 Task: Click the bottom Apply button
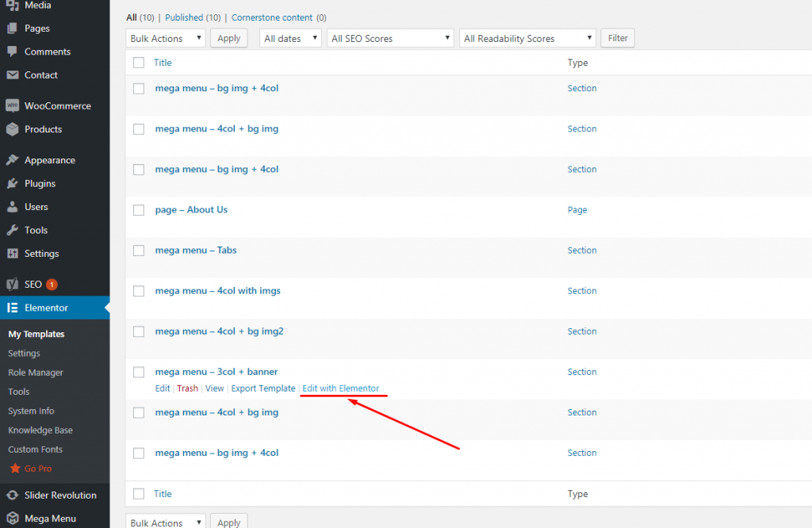click(229, 522)
